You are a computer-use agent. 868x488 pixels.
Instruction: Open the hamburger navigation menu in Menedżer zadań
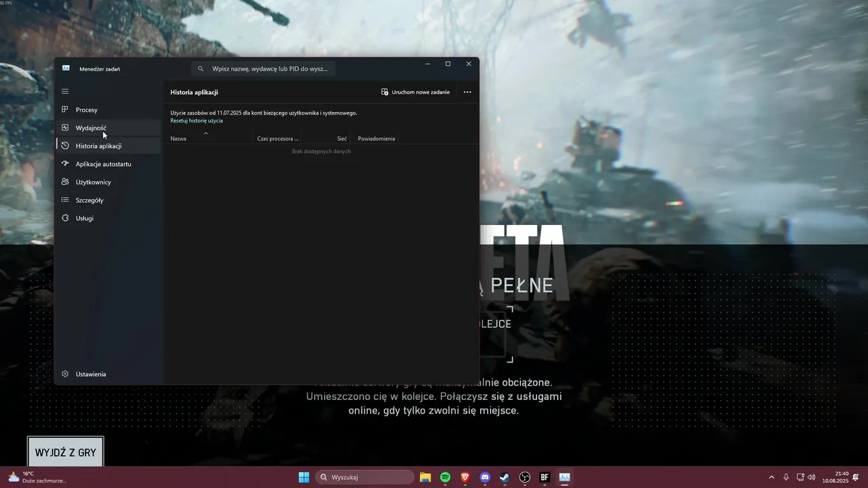[65, 91]
